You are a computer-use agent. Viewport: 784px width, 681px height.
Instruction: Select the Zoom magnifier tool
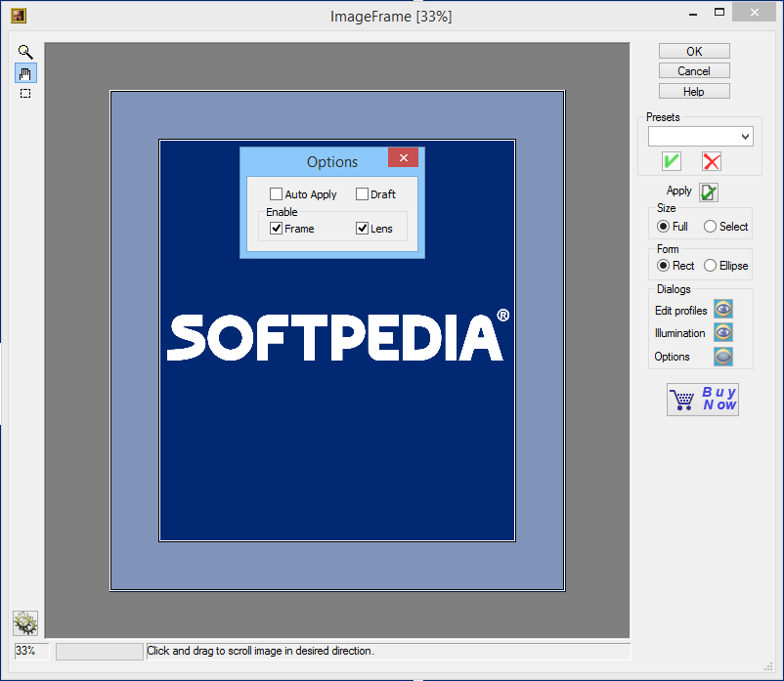tap(25, 52)
